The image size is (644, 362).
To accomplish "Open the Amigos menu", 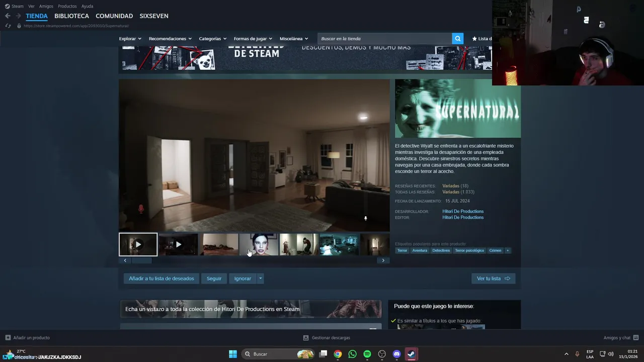I will pos(46,6).
